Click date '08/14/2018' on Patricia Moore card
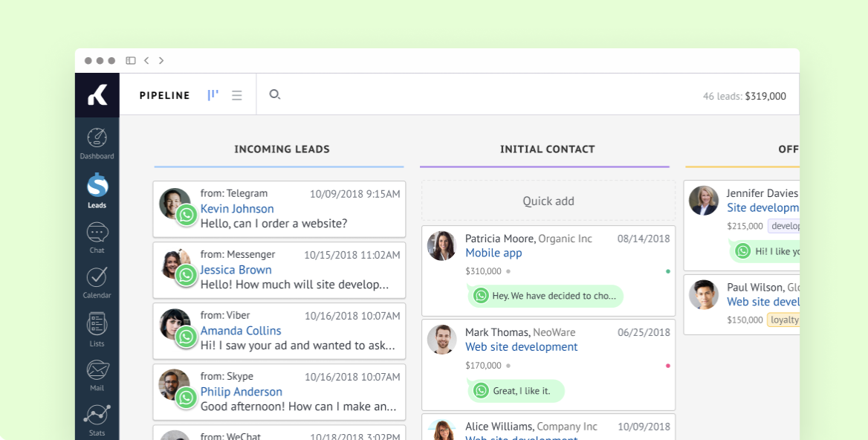This screenshot has height=440, width=868. 644,239
